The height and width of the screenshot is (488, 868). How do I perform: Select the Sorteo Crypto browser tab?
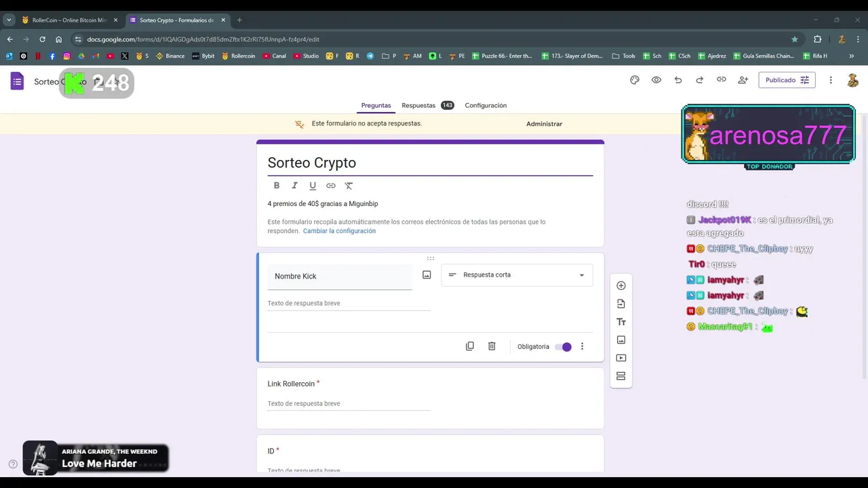(176, 20)
